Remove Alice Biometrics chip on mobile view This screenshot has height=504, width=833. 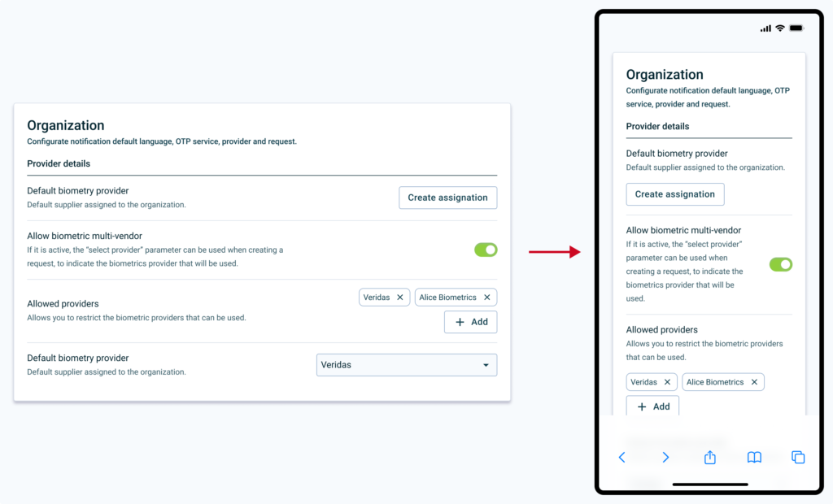coord(754,382)
